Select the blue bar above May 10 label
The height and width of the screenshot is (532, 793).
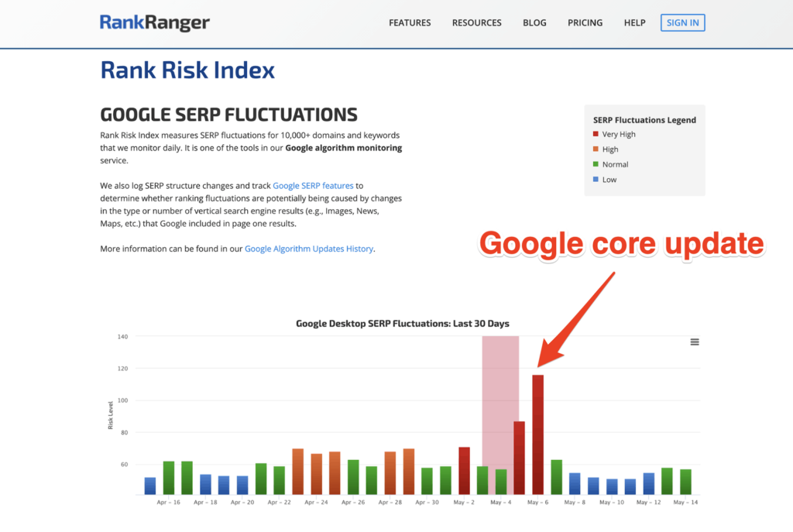coord(612,486)
